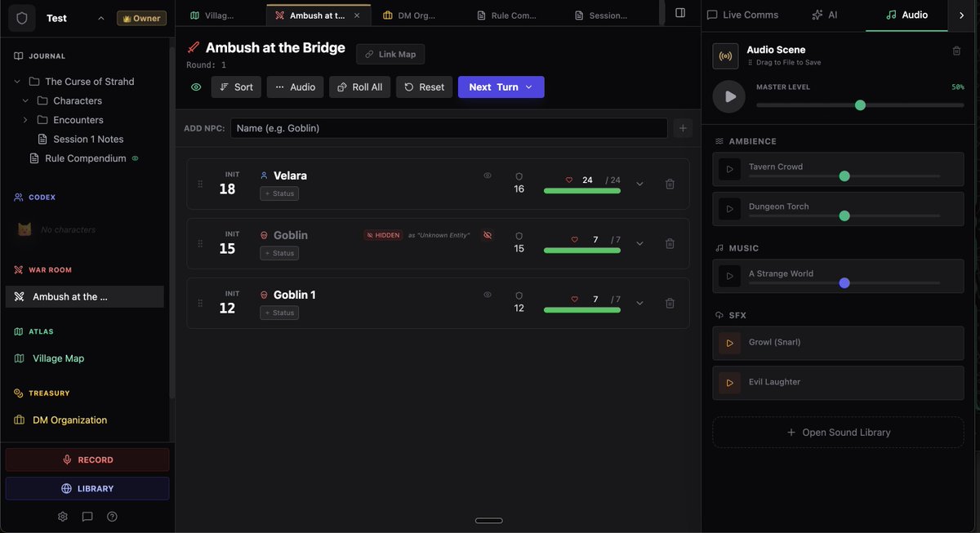Click the Sort button

tap(236, 87)
